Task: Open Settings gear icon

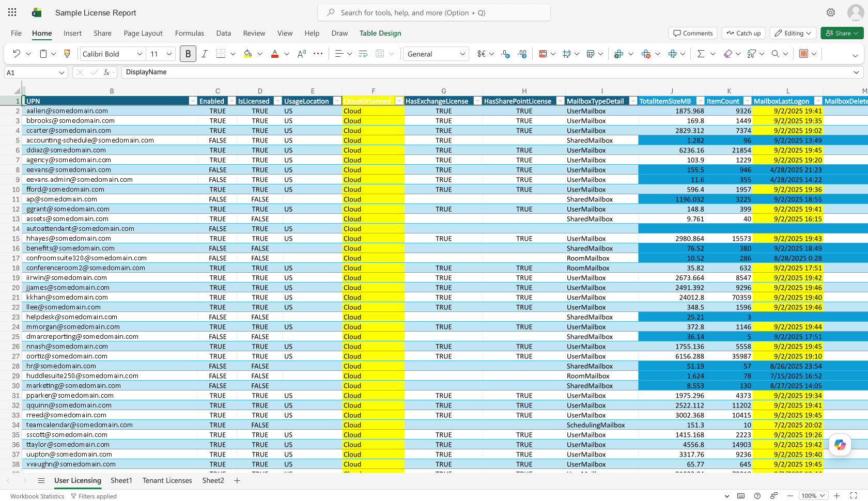Action: point(831,12)
